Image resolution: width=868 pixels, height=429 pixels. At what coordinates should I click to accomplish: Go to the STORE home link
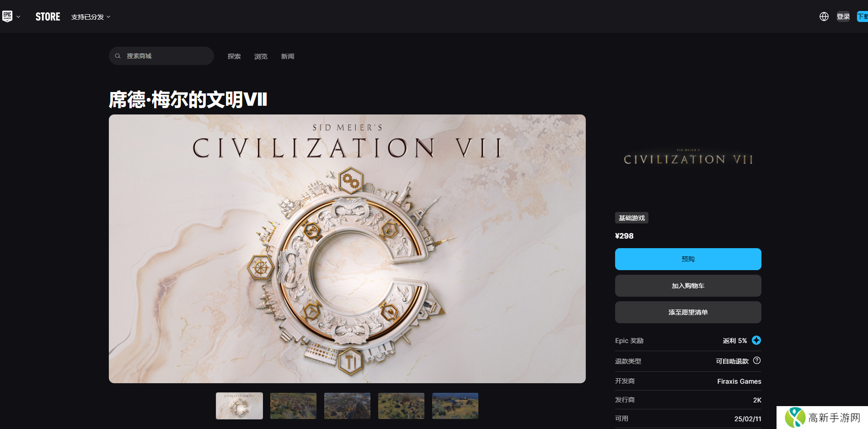click(48, 16)
